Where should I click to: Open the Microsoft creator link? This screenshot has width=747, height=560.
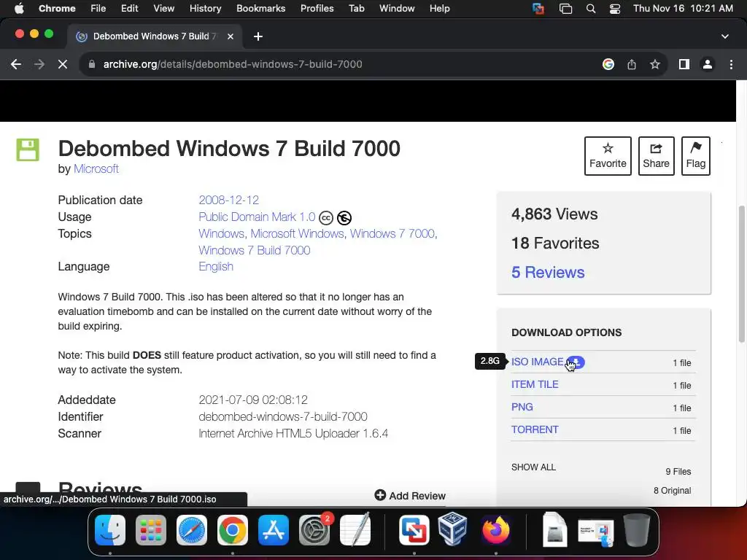(x=96, y=168)
